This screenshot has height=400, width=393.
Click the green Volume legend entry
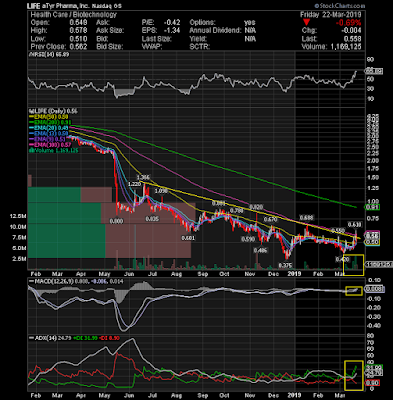[54, 151]
